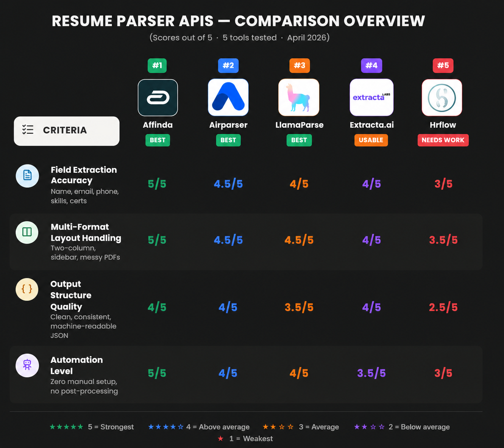Click "Name, email, phone, skills, certs" description

[x=85, y=196]
